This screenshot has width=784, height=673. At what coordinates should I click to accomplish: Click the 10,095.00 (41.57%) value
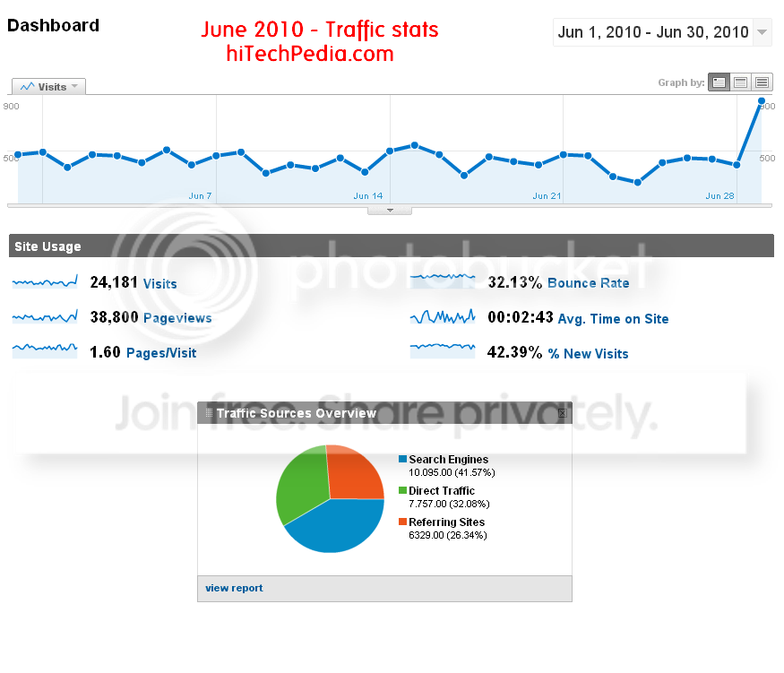click(452, 472)
